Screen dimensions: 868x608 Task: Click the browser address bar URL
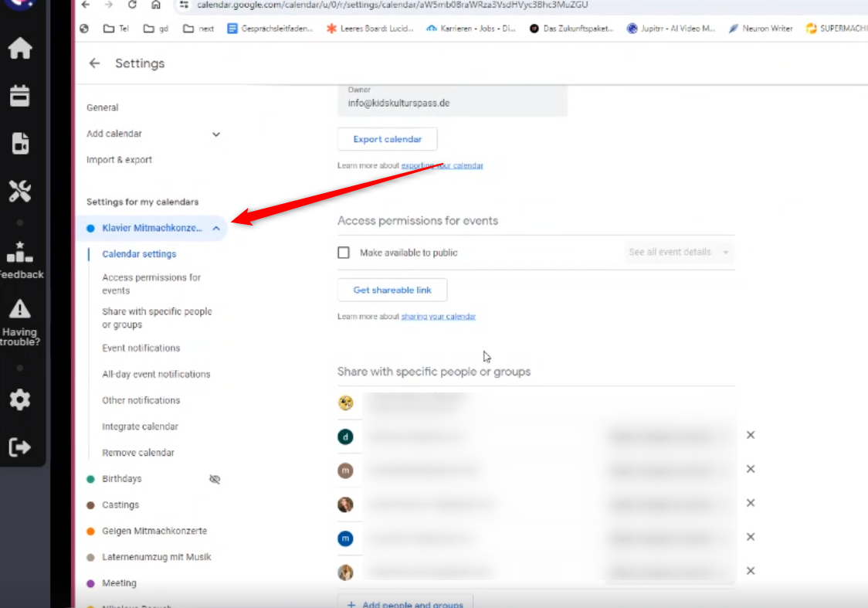(392, 5)
